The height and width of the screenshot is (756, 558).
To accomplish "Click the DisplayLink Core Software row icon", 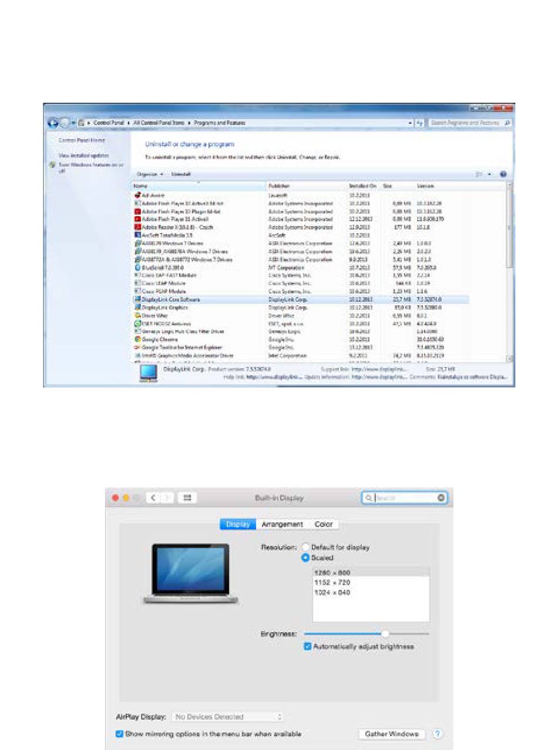I will [x=137, y=299].
